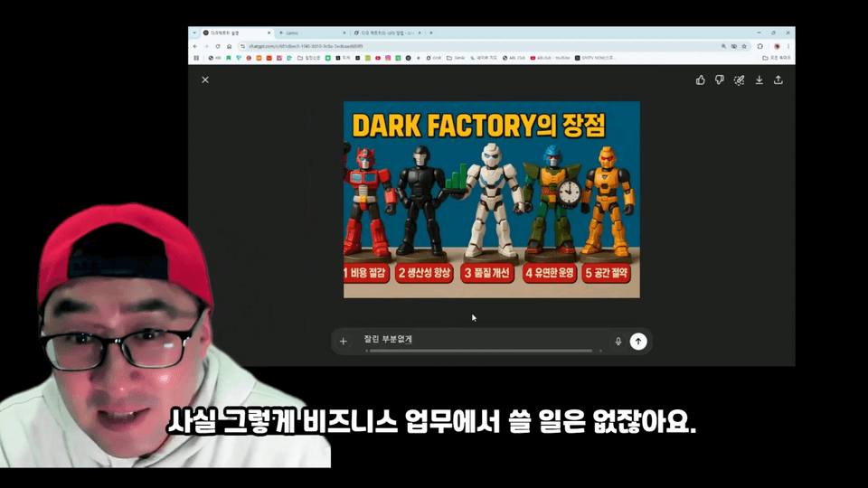Click the chatgpt.com address bar

coord(476,46)
